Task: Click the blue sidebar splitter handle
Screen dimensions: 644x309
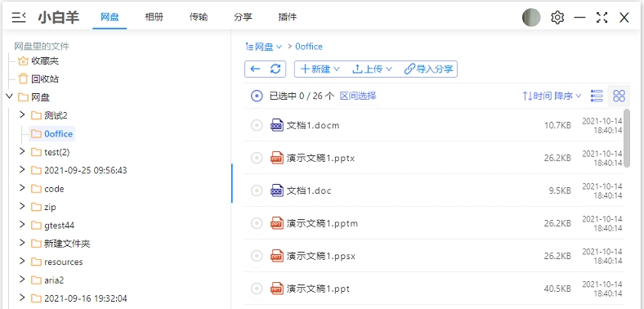Action: tap(231, 183)
